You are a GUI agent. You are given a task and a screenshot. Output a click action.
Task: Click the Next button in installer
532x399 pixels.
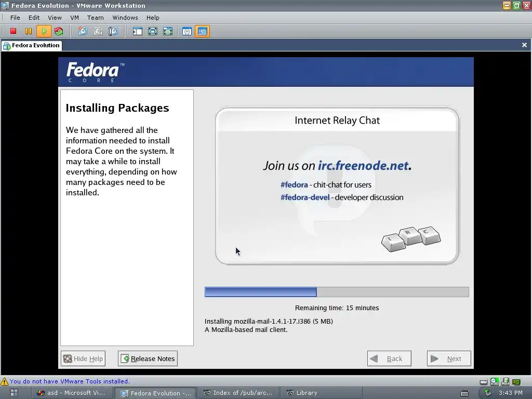click(x=449, y=358)
